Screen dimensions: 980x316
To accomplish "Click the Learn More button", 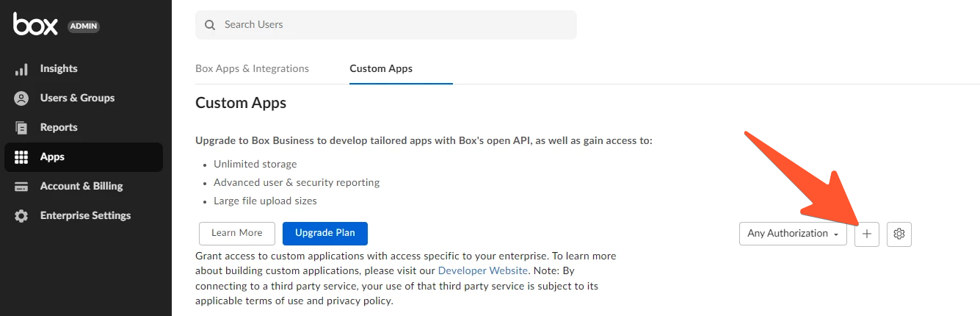I will 237,233.
